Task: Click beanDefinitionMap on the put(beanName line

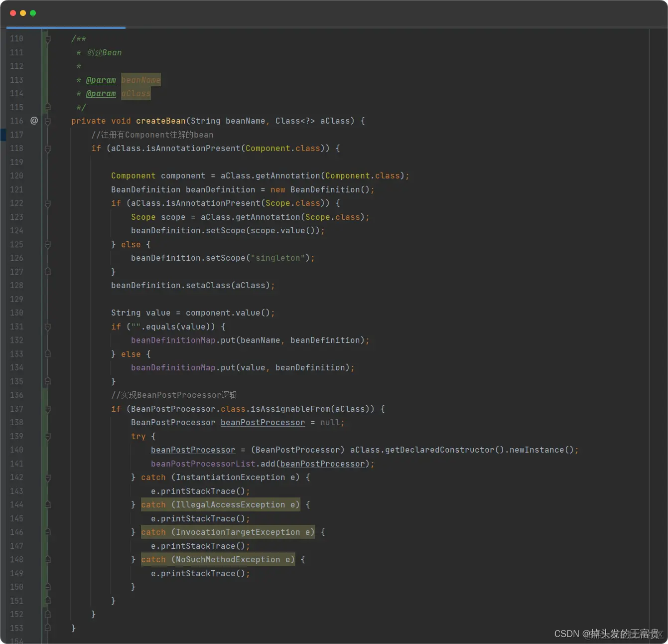Action: pyautogui.click(x=173, y=340)
